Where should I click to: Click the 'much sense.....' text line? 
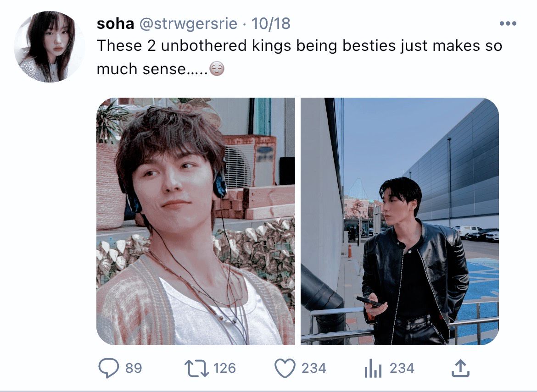(152, 69)
